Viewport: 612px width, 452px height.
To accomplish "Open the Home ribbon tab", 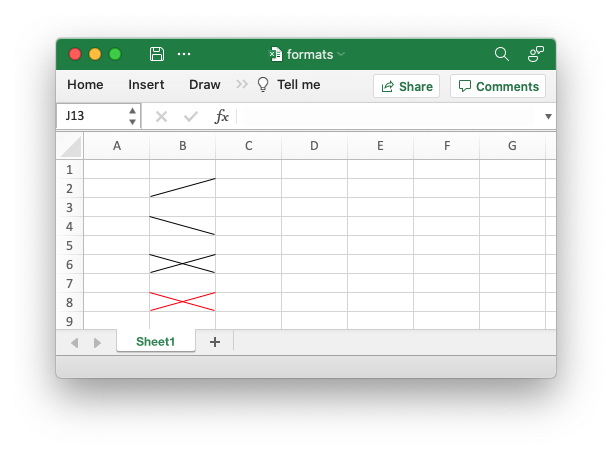I will click(85, 85).
